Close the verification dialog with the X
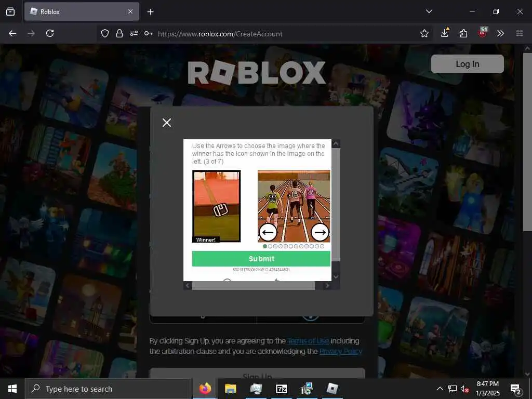 pyautogui.click(x=167, y=123)
